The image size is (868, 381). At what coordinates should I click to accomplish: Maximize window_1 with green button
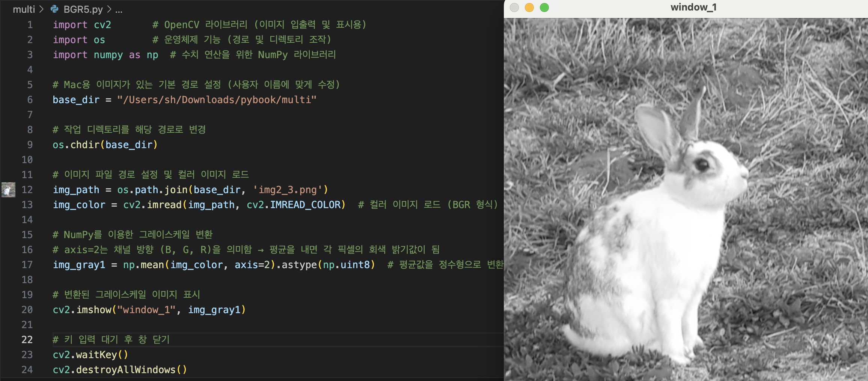(544, 7)
